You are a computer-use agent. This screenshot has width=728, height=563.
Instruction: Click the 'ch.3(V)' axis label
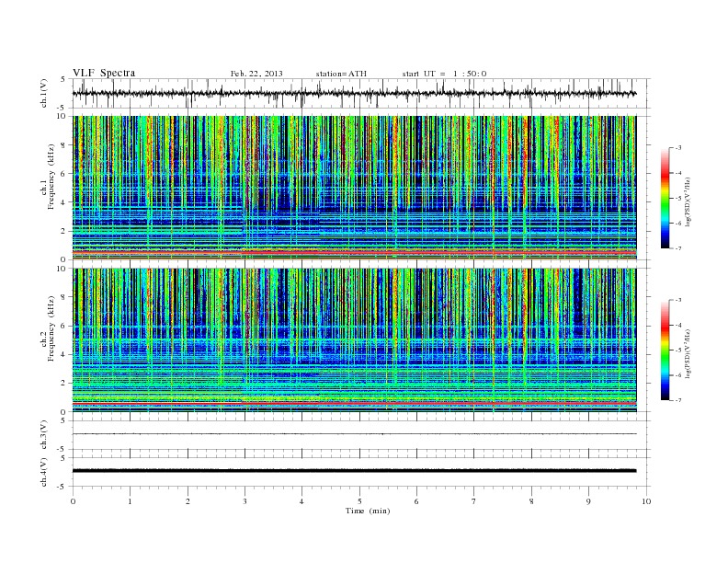coord(44,435)
